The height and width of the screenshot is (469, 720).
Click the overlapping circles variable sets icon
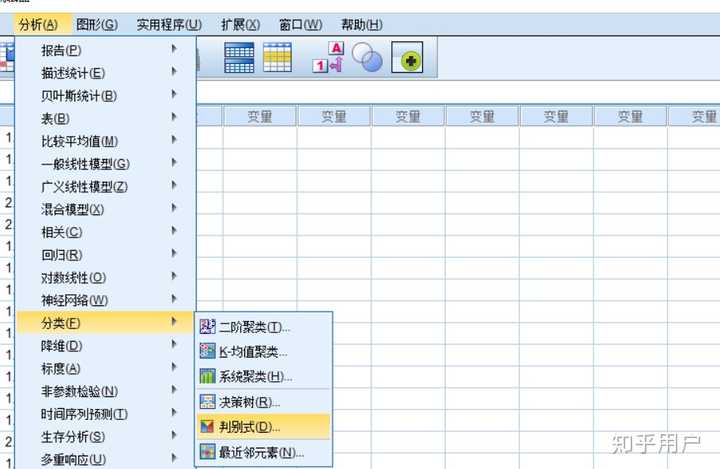pyautogui.click(x=367, y=57)
